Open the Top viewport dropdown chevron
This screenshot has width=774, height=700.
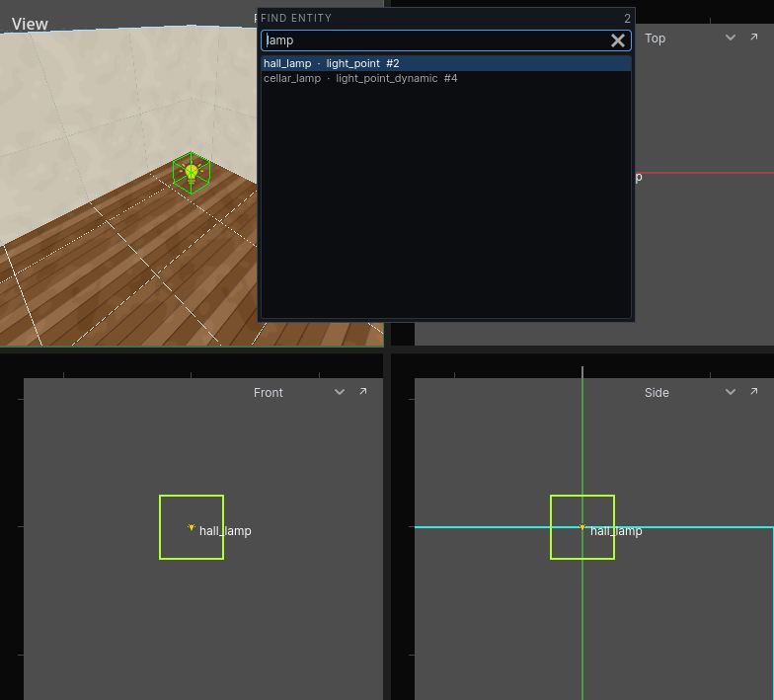coord(731,38)
